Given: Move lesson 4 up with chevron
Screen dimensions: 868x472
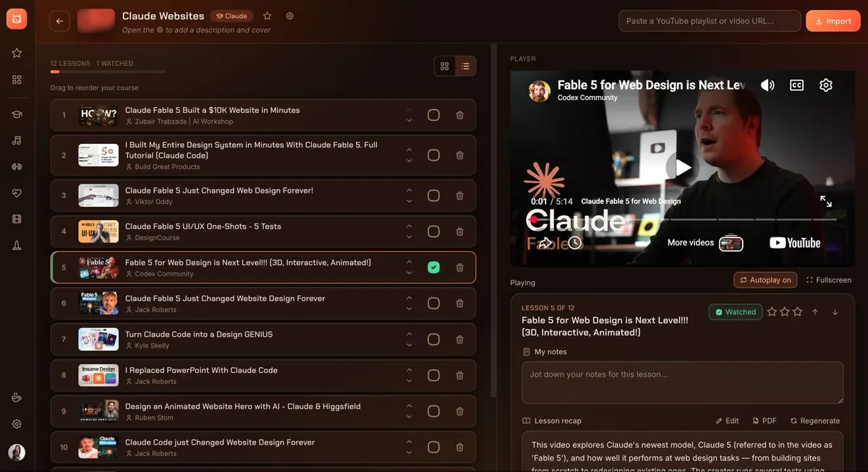Looking at the screenshot, I should 409,227.
